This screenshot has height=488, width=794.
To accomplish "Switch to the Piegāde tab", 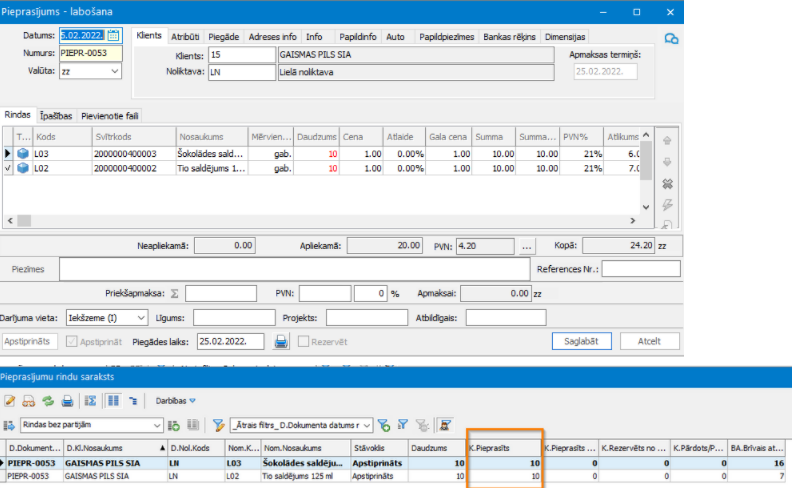I will pos(223,36).
